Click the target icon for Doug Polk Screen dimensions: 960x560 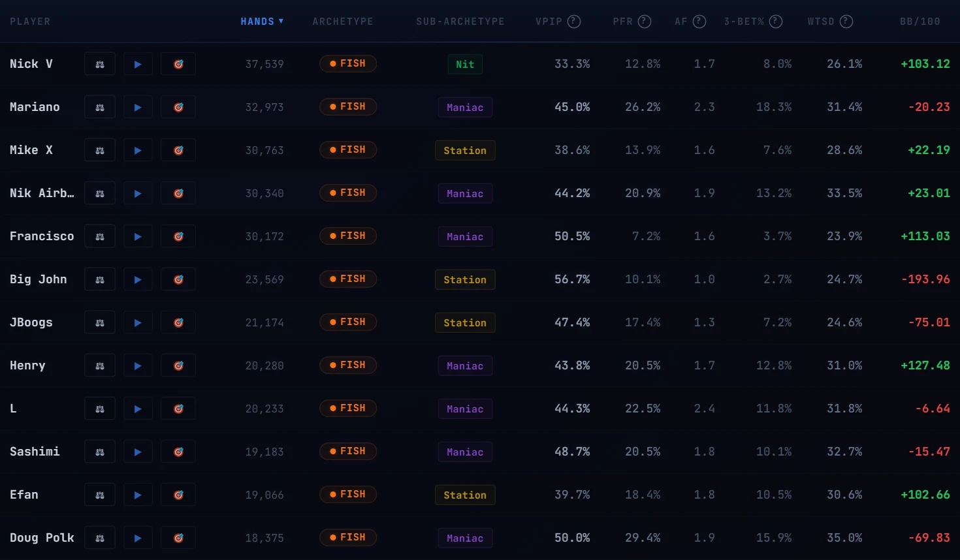[178, 538]
